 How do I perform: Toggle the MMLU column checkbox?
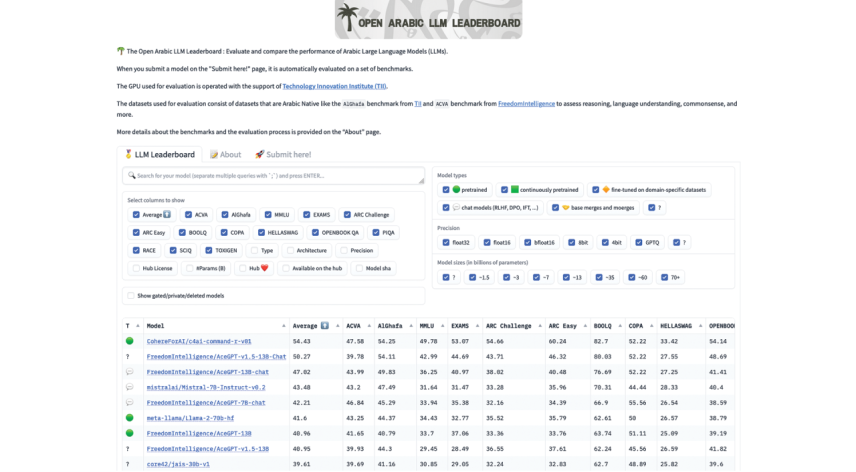tap(268, 215)
